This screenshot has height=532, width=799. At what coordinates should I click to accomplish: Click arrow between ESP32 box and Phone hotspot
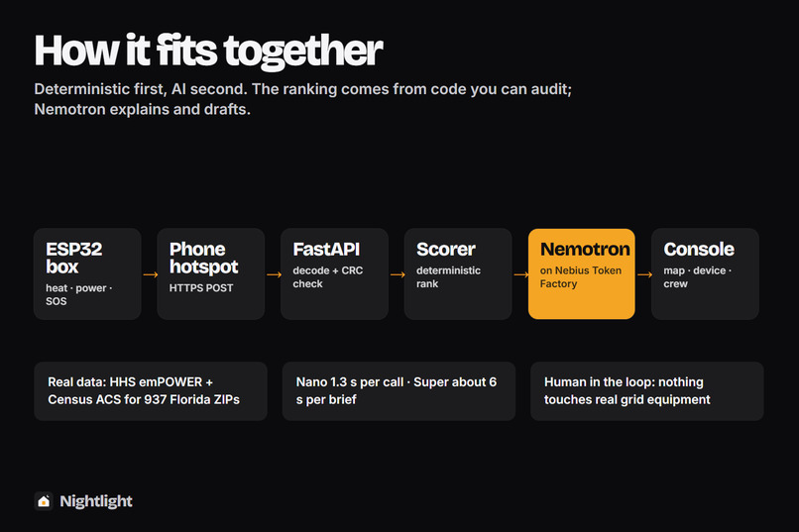151,274
